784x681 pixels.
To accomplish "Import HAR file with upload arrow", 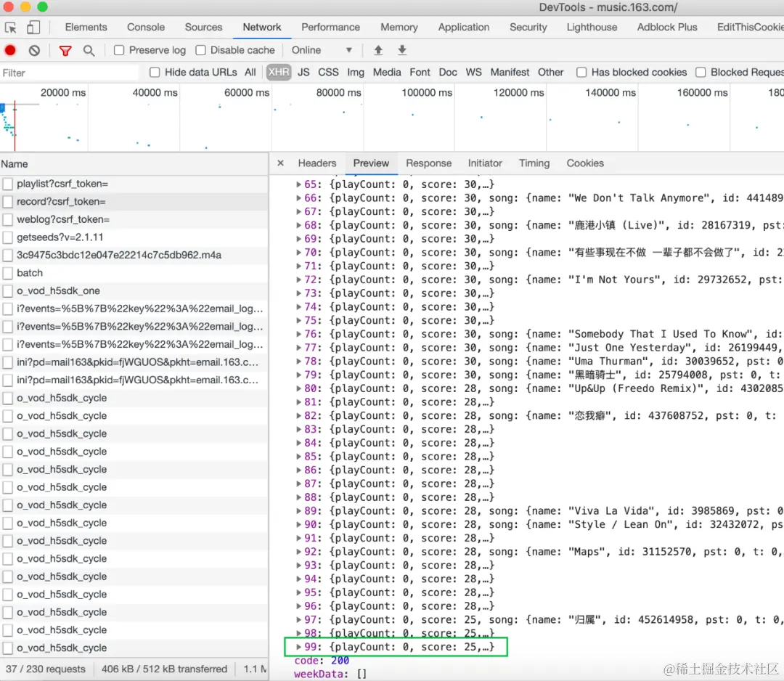I will [x=378, y=50].
